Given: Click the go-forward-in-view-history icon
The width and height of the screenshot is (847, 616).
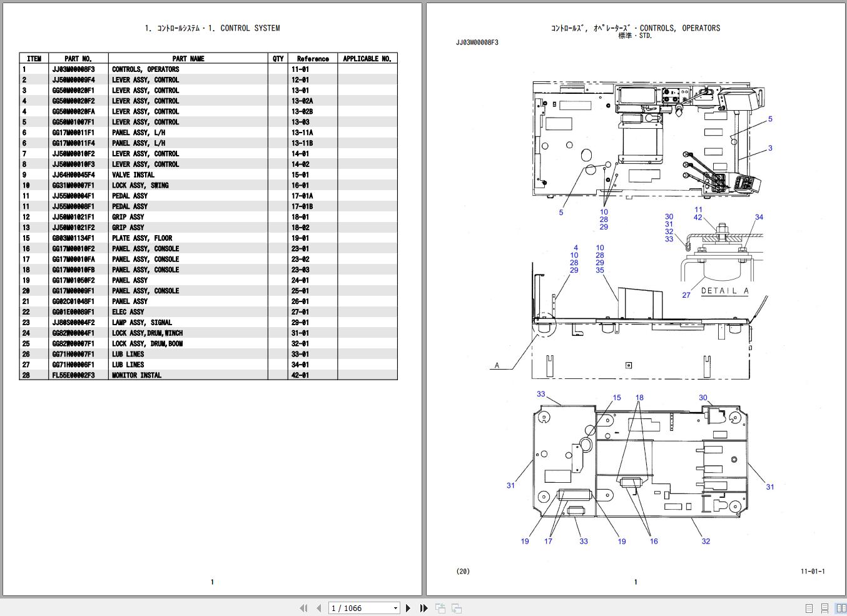Looking at the screenshot, I should click(x=457, y=608).
